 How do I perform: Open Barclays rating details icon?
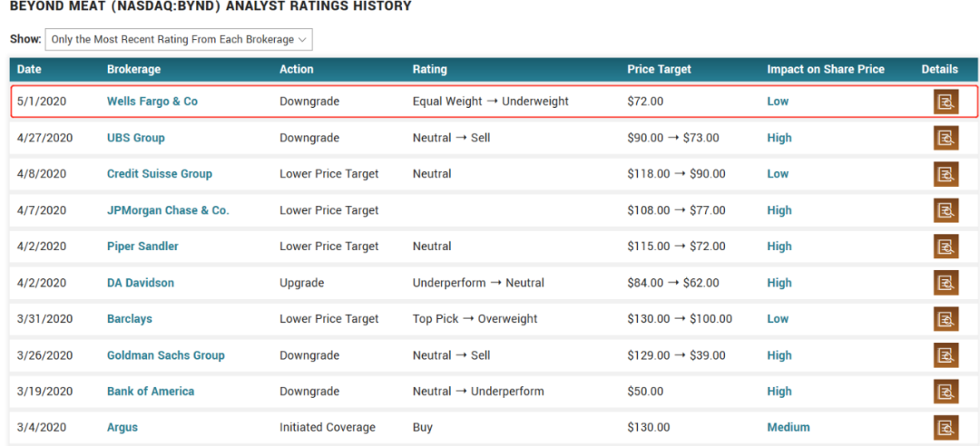click(x=946, y=319)
